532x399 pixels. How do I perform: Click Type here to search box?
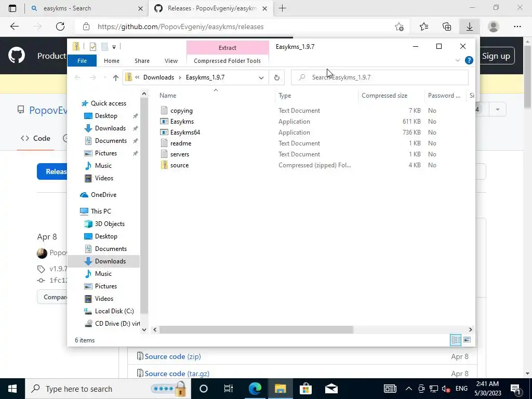pos(108,389)
